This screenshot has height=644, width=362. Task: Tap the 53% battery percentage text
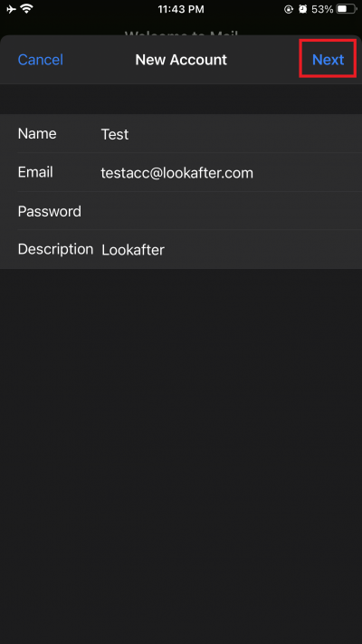point(322,9)
